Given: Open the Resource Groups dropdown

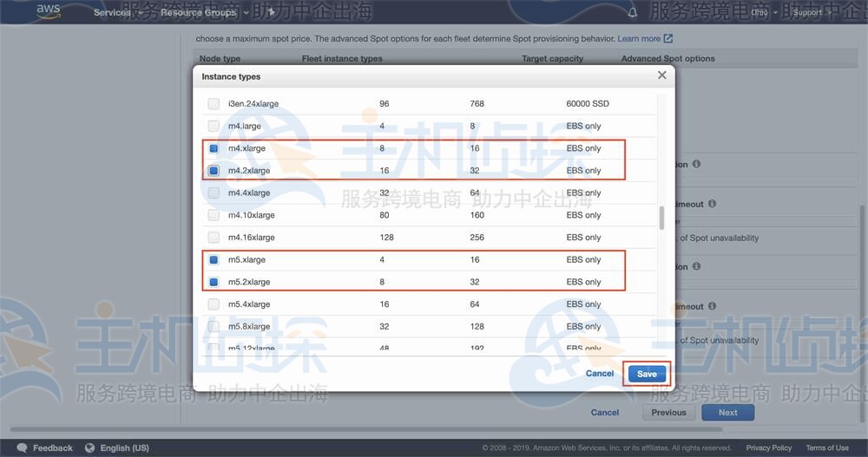Looking at the screenshot, I should pyautogui.click(x=204, y=12).
